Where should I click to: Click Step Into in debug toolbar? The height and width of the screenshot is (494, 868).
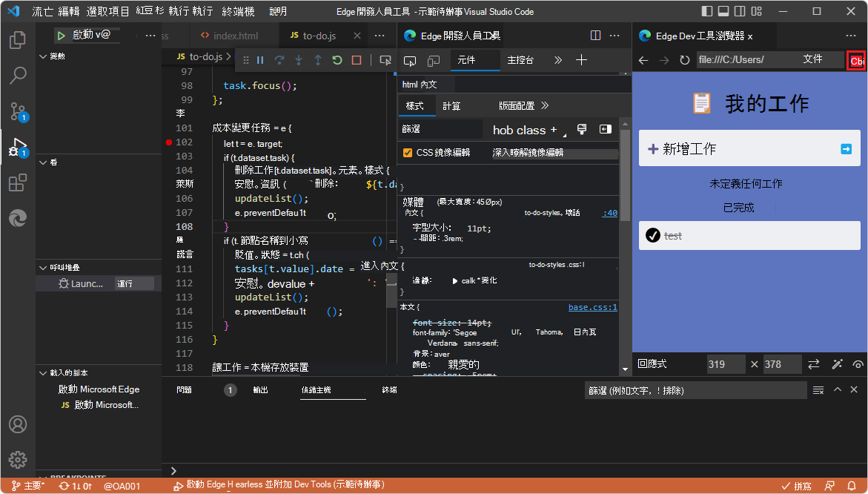[x=299, y=60]
